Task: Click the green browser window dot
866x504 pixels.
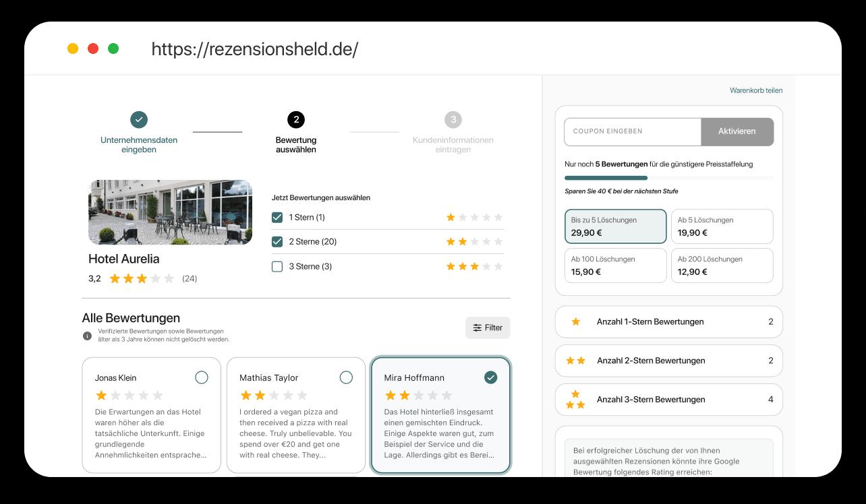Action: (113, 49)
